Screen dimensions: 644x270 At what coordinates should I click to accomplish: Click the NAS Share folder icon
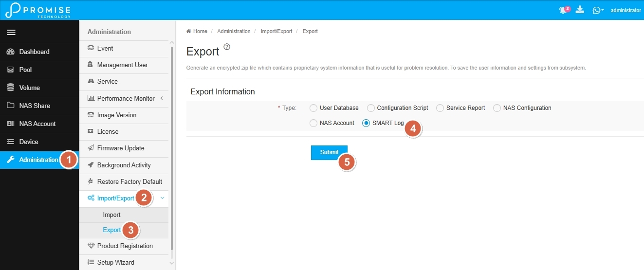[11, 106]
